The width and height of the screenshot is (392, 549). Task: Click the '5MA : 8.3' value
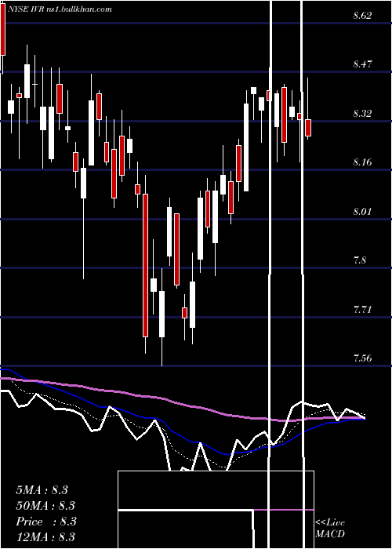coord(42,490)
